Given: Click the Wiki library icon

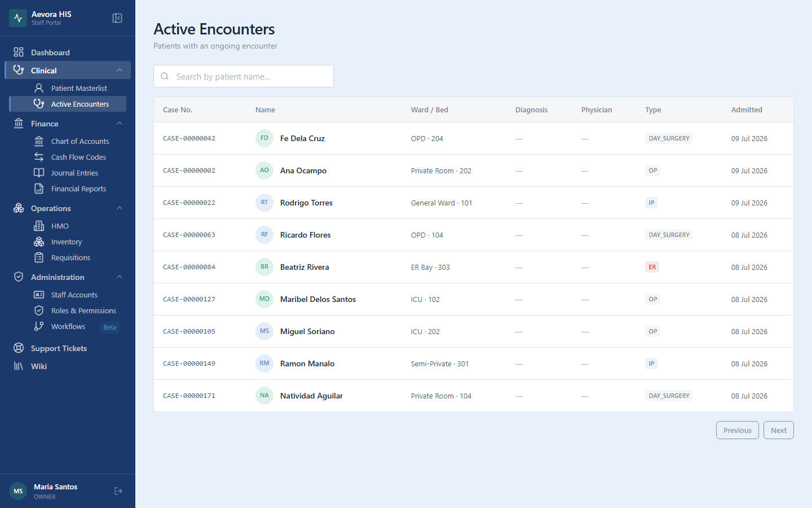Looking at the screenshot, I should click(x=19, y=366).
